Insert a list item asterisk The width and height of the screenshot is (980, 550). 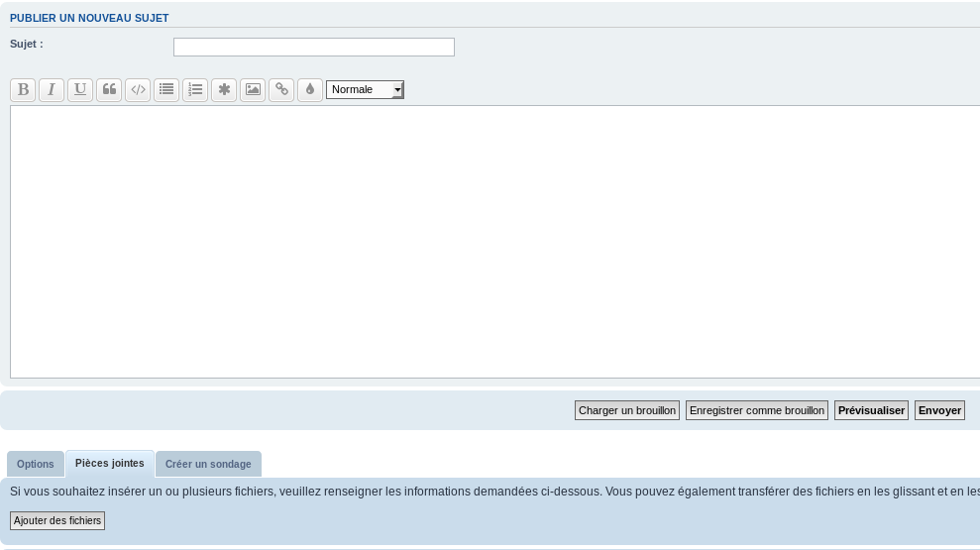(x=224, y=89)
